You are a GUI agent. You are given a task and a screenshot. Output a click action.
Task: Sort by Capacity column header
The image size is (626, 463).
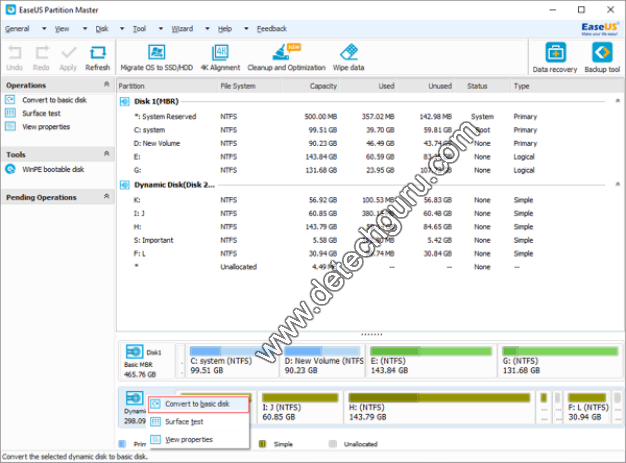[x=311, y=86]
